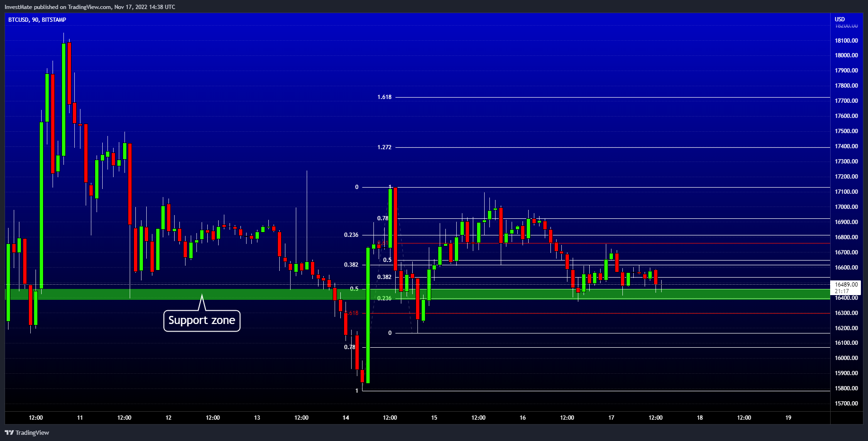Click the 17500.00 price axis label
This screenshot has width=868, height=441.
click(x=846, y=131)
